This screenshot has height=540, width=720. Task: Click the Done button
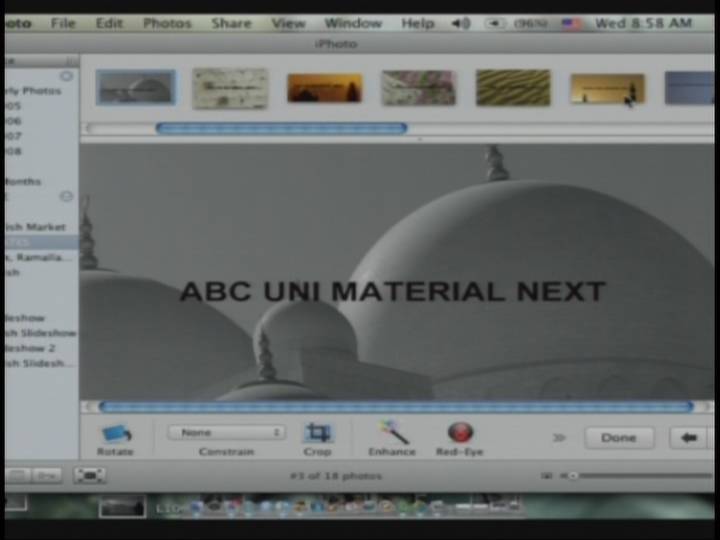[x=619, y=437]
